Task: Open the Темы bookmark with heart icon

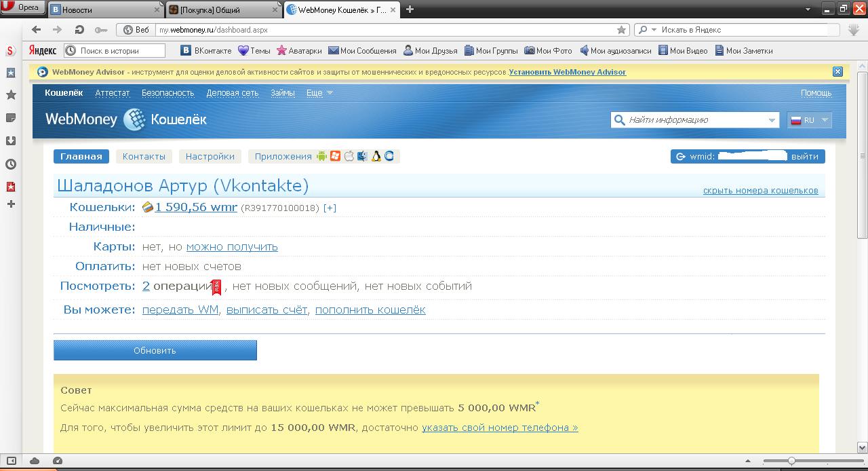Action: (254, 51)
